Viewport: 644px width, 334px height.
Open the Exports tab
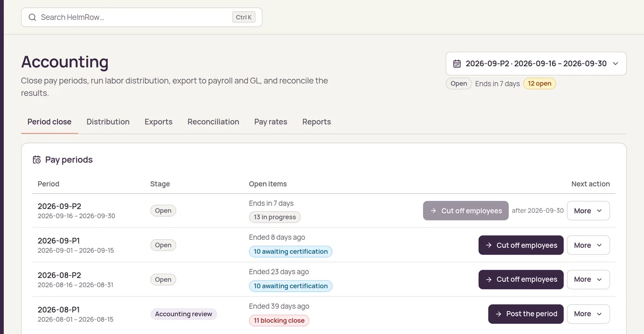[x=158, y=122]
